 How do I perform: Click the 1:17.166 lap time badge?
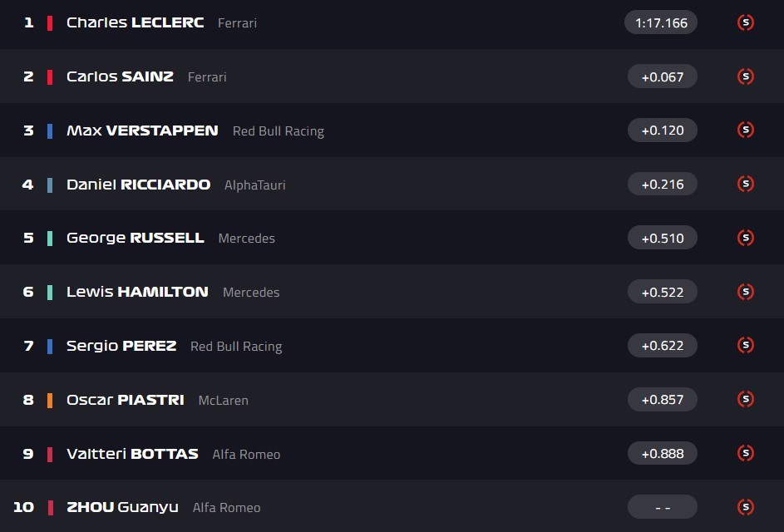[661, 22]
